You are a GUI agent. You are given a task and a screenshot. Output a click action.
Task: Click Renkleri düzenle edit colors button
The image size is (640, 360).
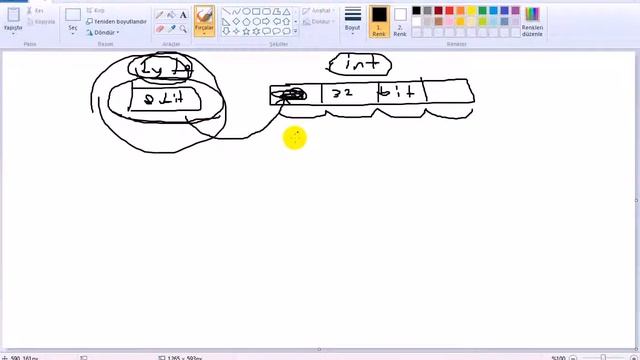(x=532, y=22)
